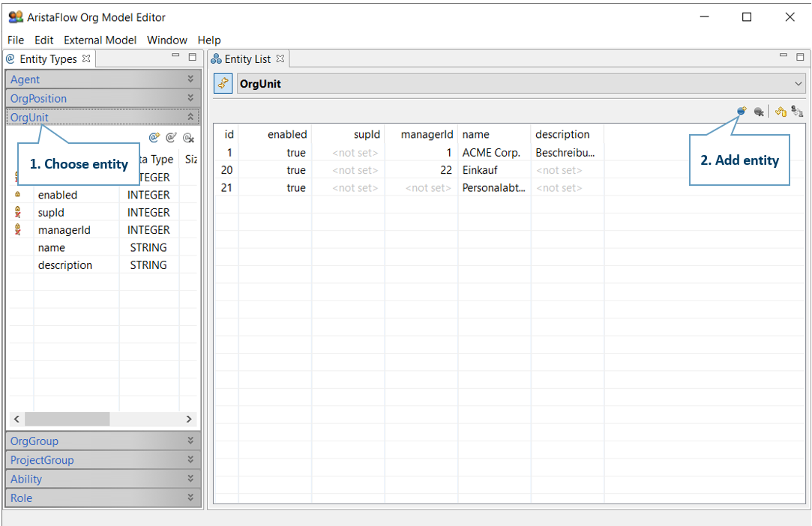Click the delete entity icon
Screen dimensions: 812x526
[759, 112]
